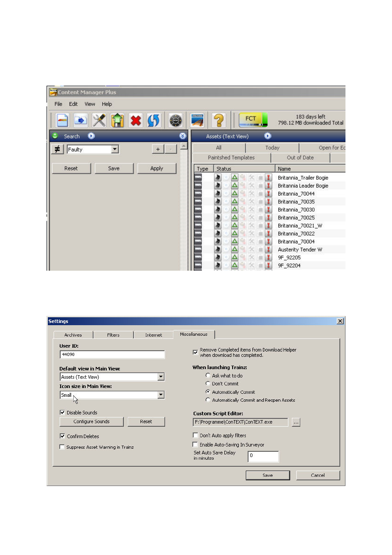This screenshot has height=555, width=392.
Task: Open help via yellow question mark icon
Action: point(219,120)
